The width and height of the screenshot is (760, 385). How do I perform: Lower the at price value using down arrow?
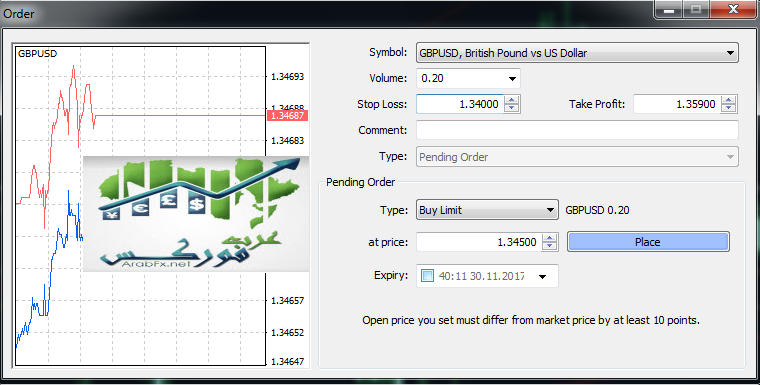[549, 246]
